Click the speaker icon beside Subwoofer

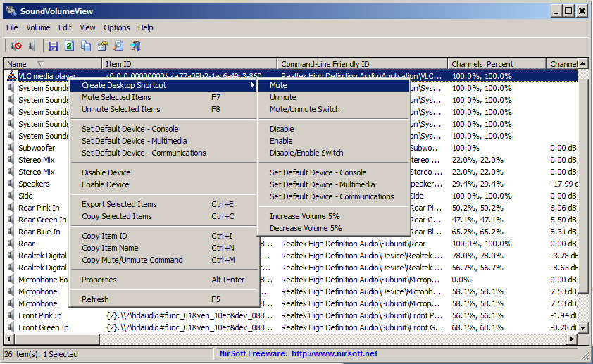[x=11, y=148]
